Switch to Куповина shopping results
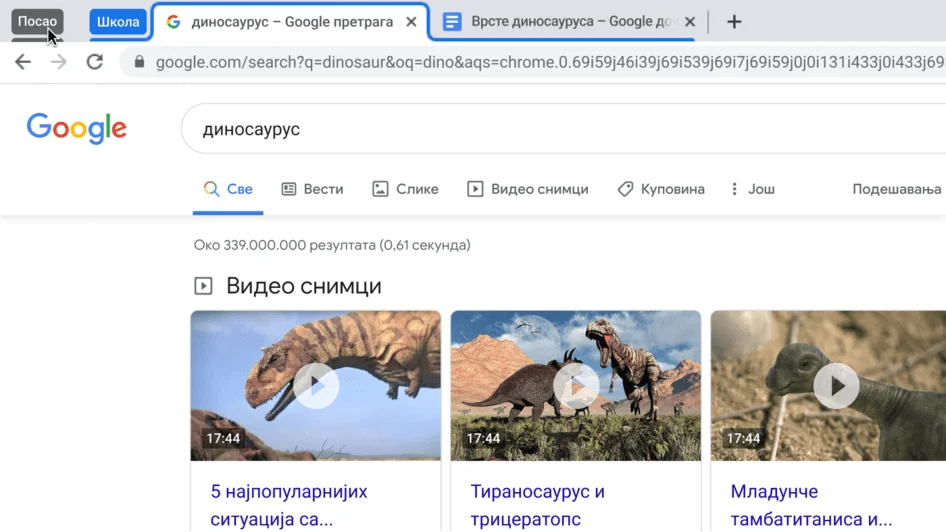 (x=661, y=189)
